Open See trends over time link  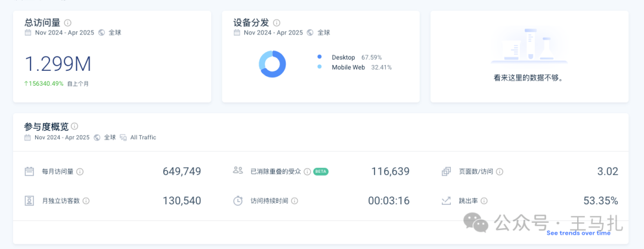pyautogui.click(x=578, y=233)
